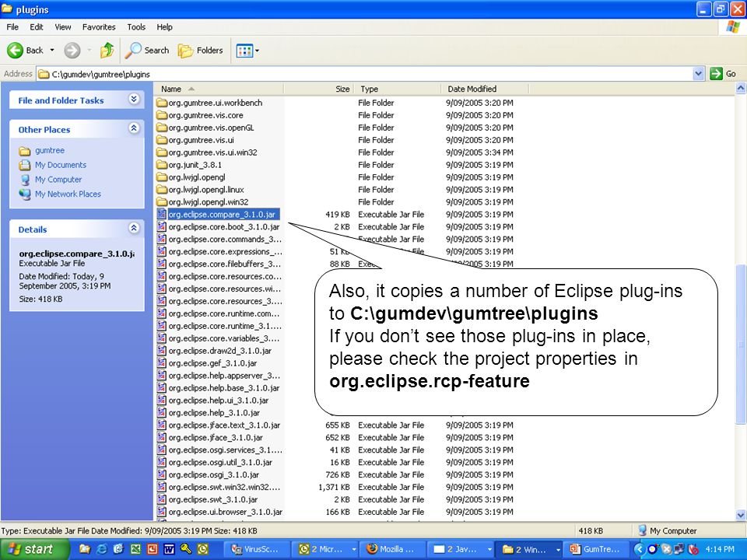Click the clock showing 4:14 PM
The width and height of the screenshot is (747, 560).
(x=720, y=549)
